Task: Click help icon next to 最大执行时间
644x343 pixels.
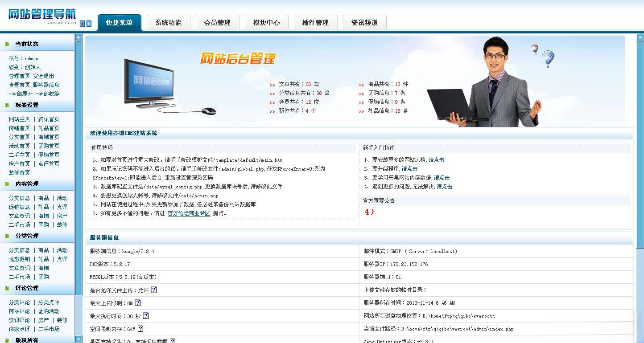Action: pyautogui.click(x=146, y=316)
